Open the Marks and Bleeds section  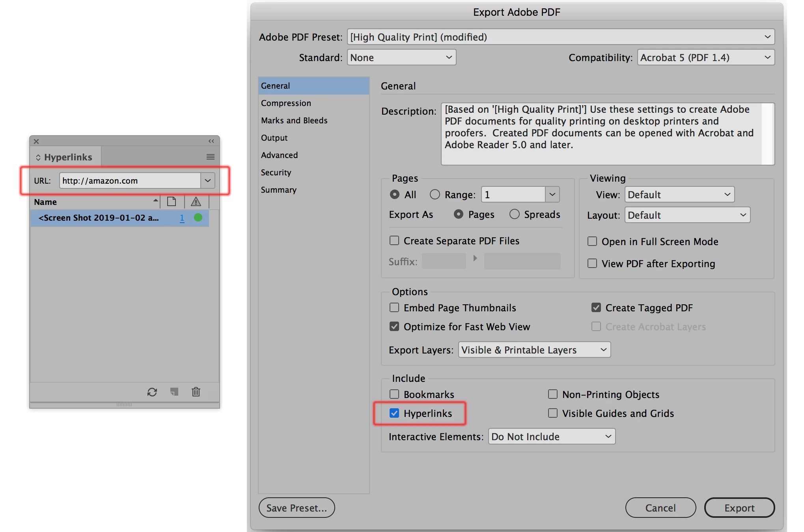click(294, 120)
